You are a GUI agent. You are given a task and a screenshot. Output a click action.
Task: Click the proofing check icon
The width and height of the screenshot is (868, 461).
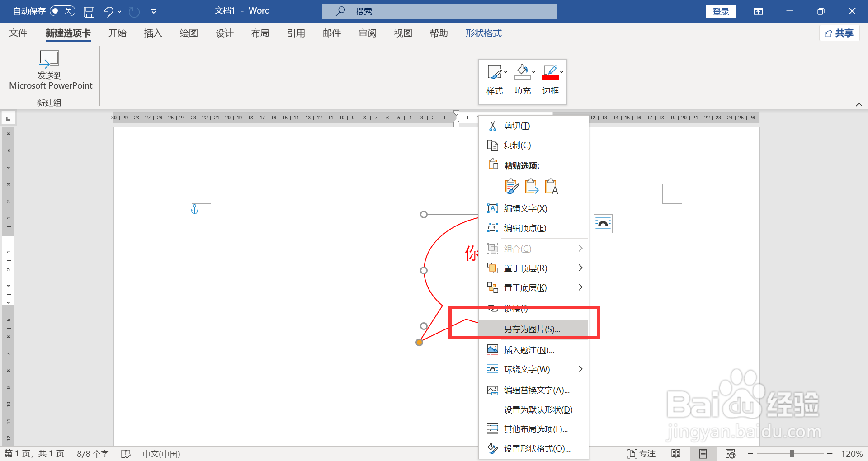126,453
